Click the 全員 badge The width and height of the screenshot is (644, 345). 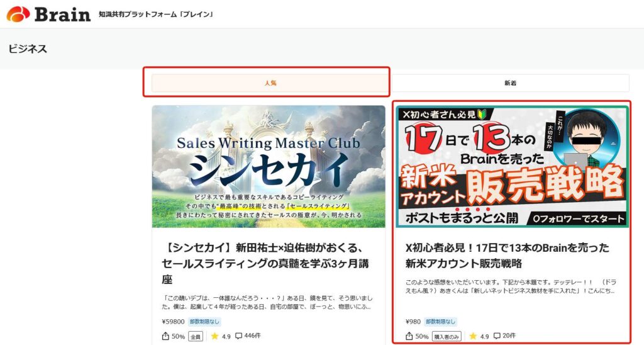196,336
